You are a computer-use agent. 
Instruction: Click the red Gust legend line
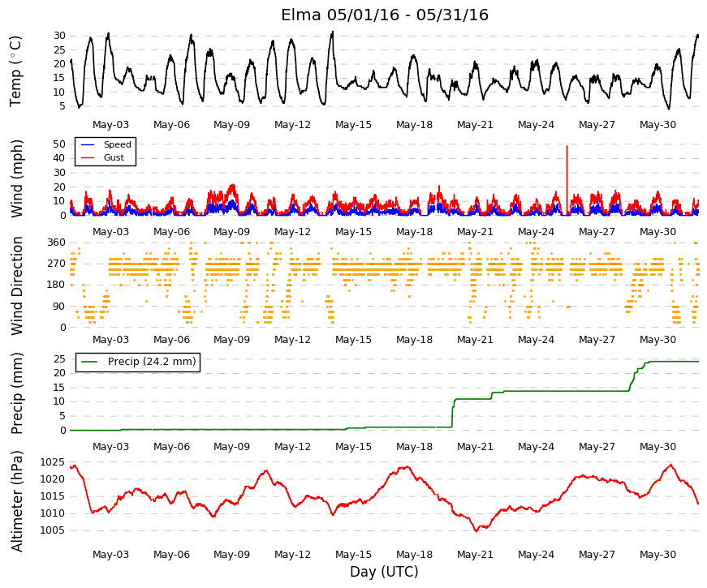pyautogui.click(x=88, y=157)
